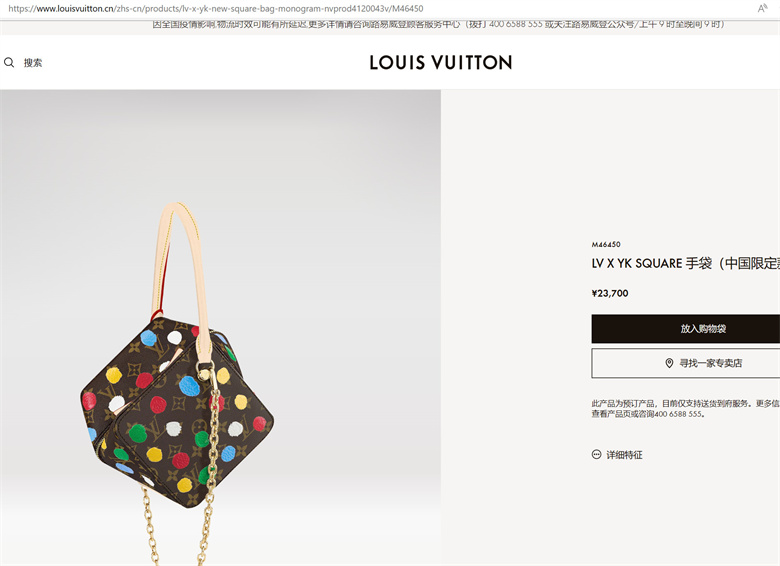Screen dimensions: 780x566
Task: Click the ¥23,700 price text
Action: [x=610, y=293]
